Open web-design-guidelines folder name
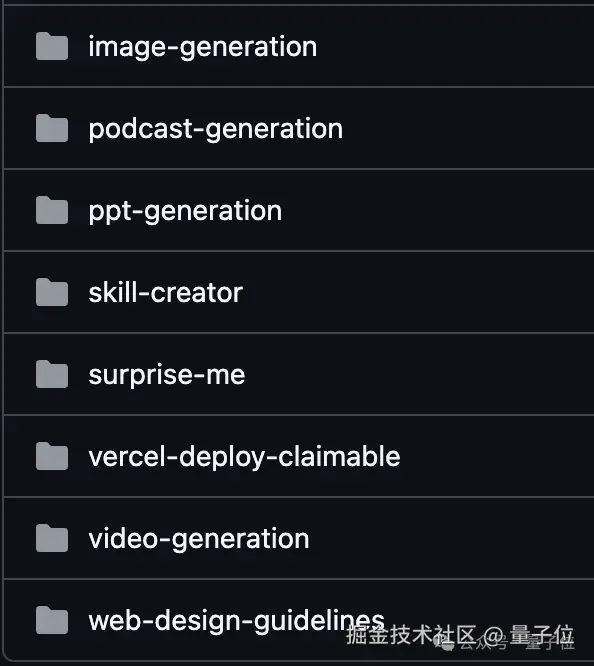 (237, 621)
